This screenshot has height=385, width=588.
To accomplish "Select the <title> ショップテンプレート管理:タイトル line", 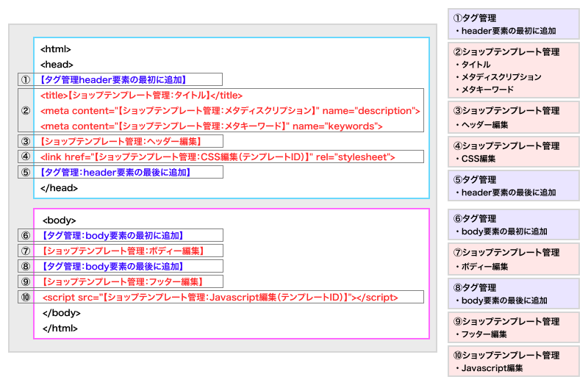I will pyautogui.click(x=141, y=96).
